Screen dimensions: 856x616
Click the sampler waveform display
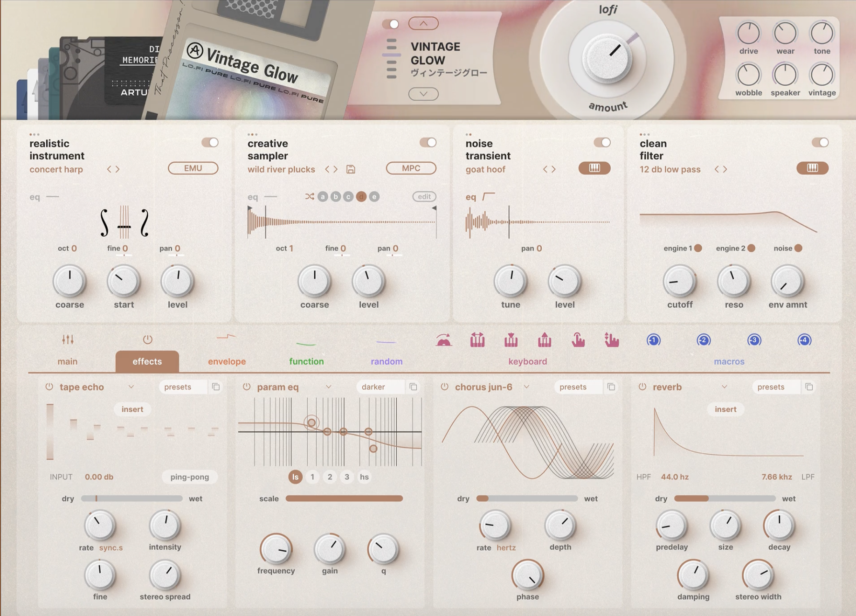coord(342,221)
